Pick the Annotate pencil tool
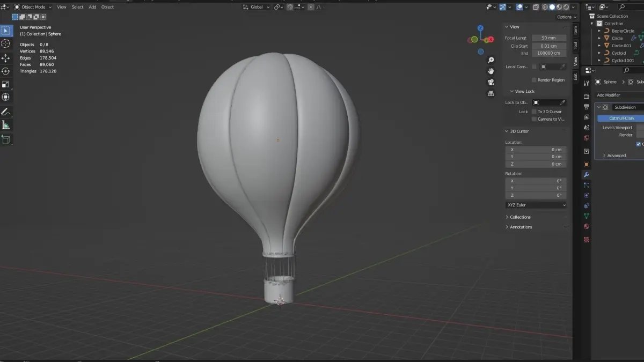This screenshot has width=644, height=362. [6, 112]
